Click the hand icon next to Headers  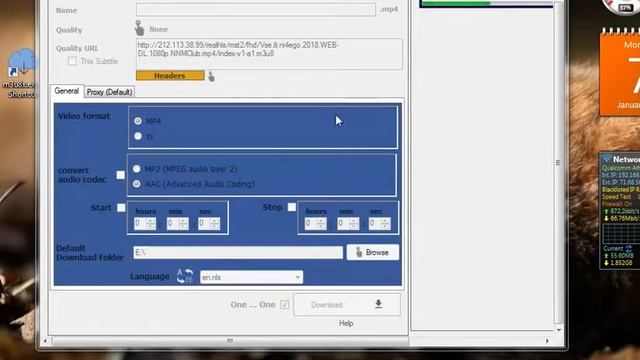[211, 76]
